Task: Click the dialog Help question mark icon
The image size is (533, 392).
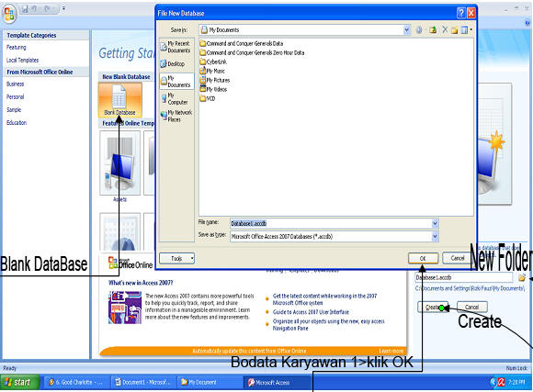Action: coord(461,13)
